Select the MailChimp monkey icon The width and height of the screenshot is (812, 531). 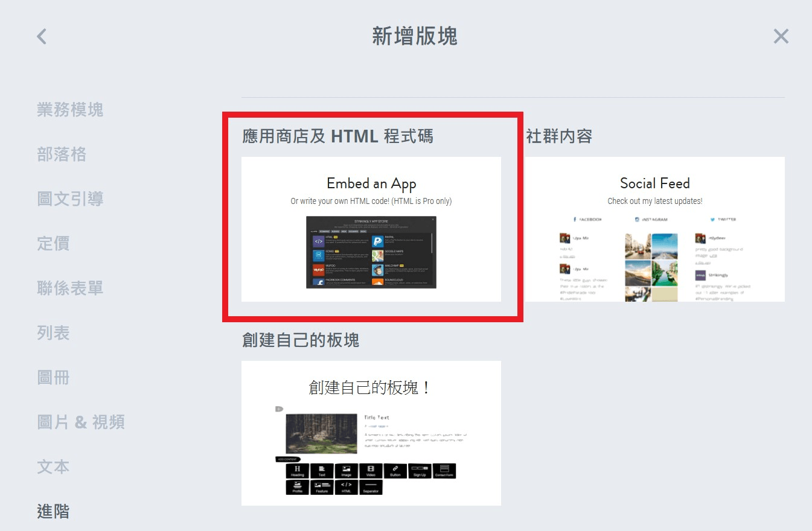(377, 270)
